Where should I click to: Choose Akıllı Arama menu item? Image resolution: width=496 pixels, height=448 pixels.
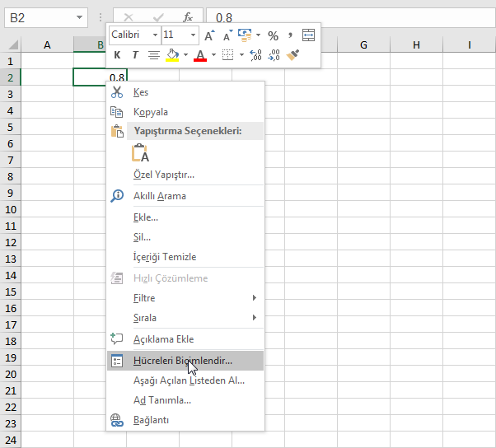185,196
